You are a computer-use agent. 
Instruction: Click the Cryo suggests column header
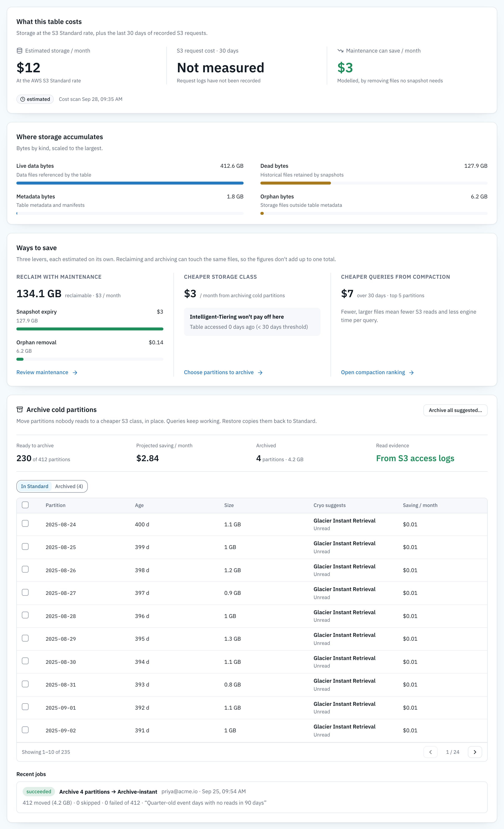[x=329, y=505]
